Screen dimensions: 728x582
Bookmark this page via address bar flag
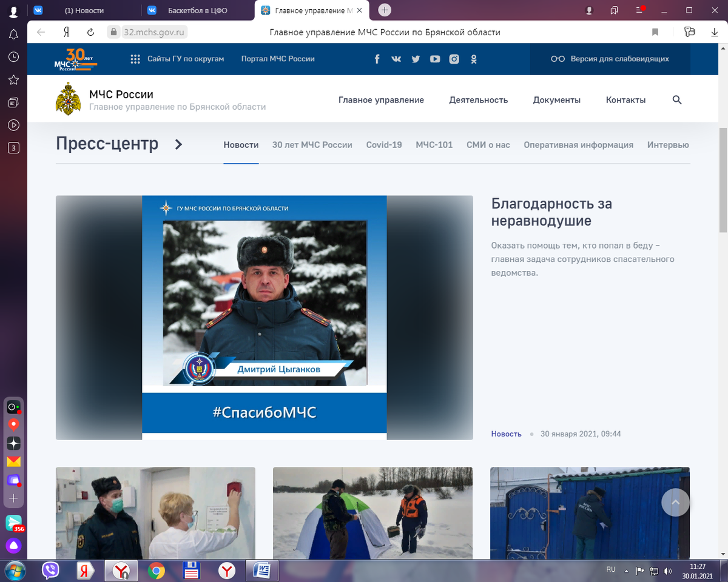[x=655, y=32]
